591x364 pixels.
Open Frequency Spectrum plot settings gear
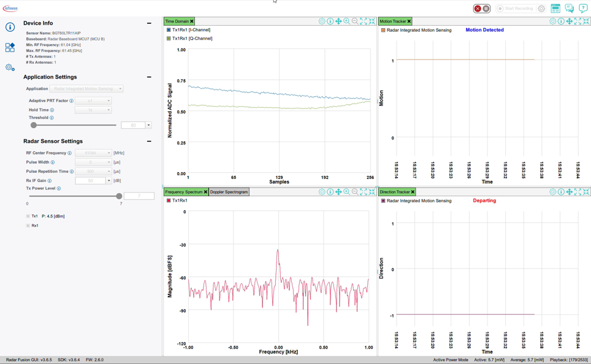coord(322,192)
